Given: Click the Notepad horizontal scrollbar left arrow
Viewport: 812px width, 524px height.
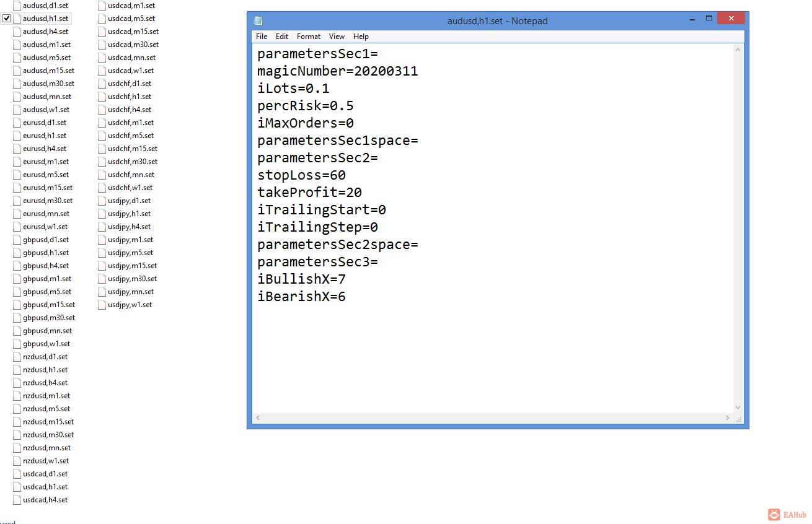Looking at the screenshot, I should [258, 418].
